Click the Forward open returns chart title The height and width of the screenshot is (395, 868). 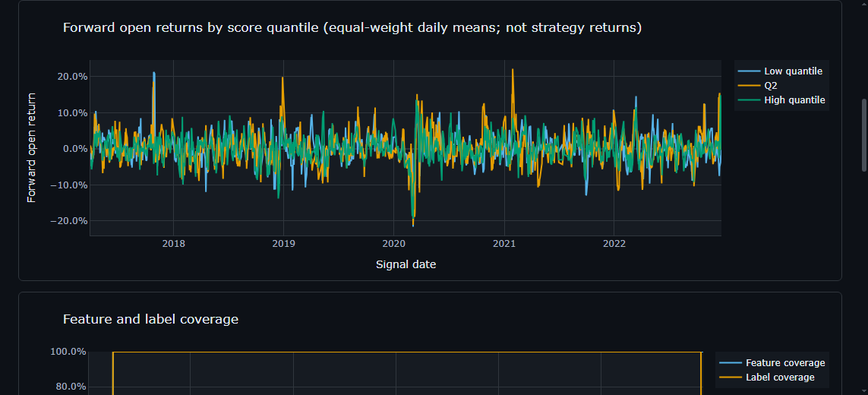tap(352, 27)
